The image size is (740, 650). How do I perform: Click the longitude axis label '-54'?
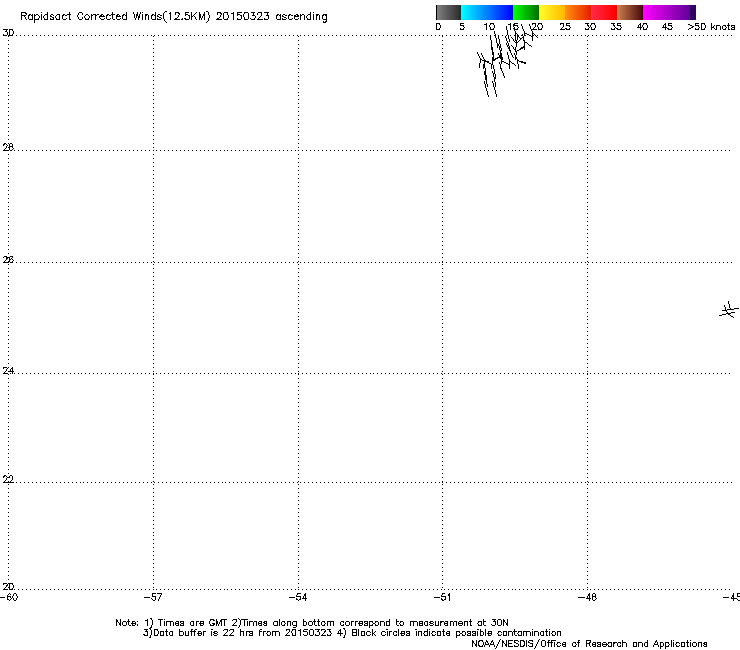pyautogui.click(x=298, y=597)
